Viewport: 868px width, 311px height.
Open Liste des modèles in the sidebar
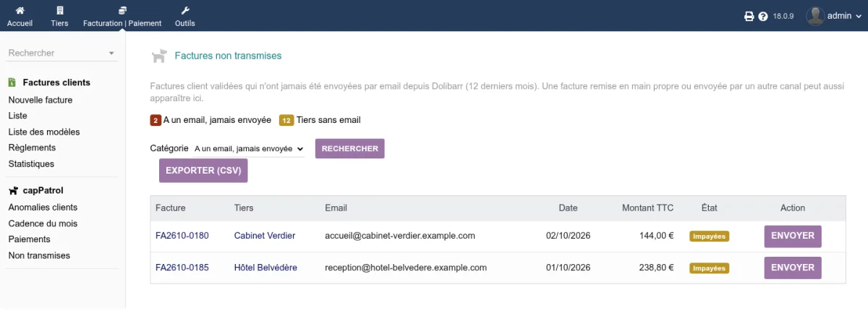[44, 132]
